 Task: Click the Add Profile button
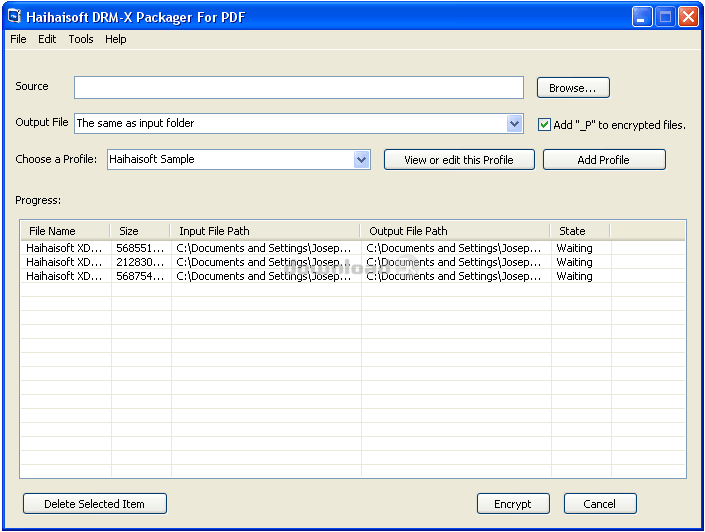coord(604,160)
